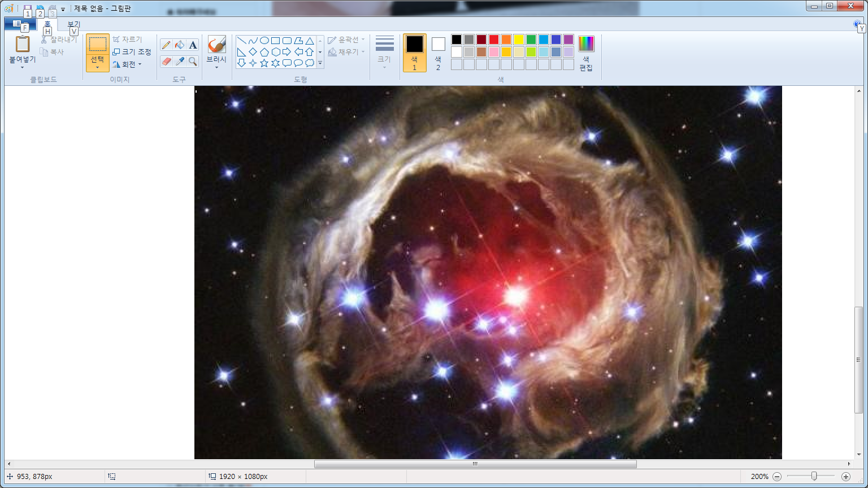Activate Color 1 (색 1) button
Viewport: 868px width, 488px height.
click(414, 53)
